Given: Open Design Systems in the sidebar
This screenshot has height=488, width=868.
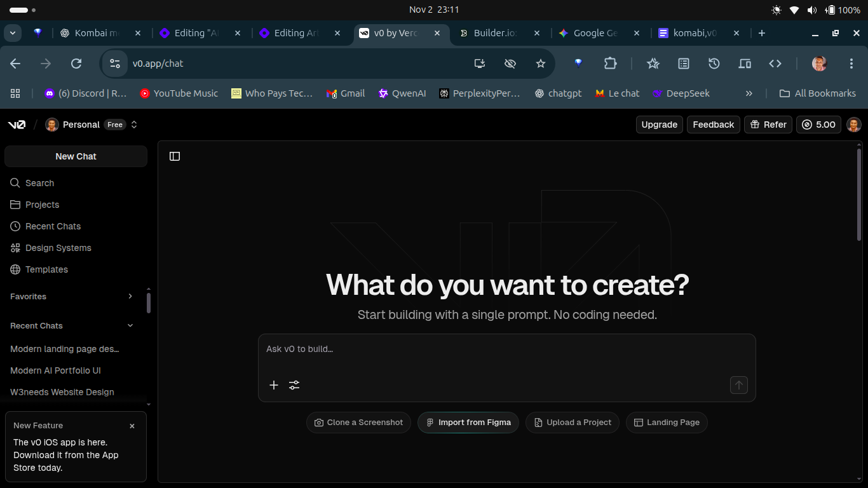Looking at the screenshot, I should [51, 248].
